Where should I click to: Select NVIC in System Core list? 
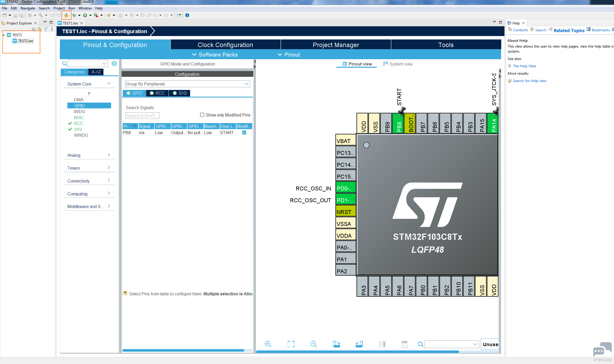point(79,118)
